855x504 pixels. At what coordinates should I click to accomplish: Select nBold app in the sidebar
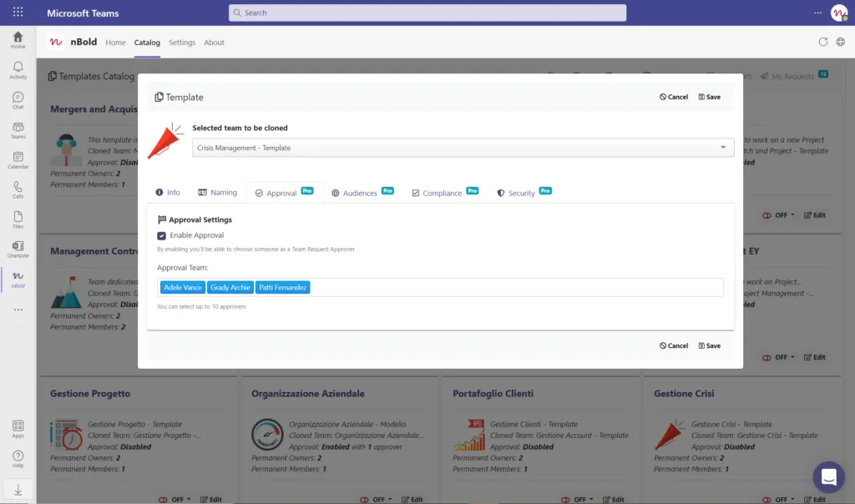[18, 280]
